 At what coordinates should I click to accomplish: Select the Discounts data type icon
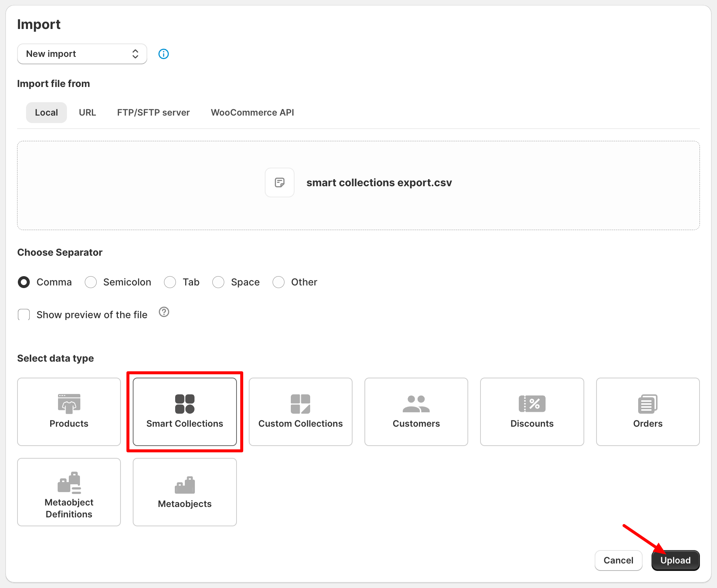[x=532, y=411]
